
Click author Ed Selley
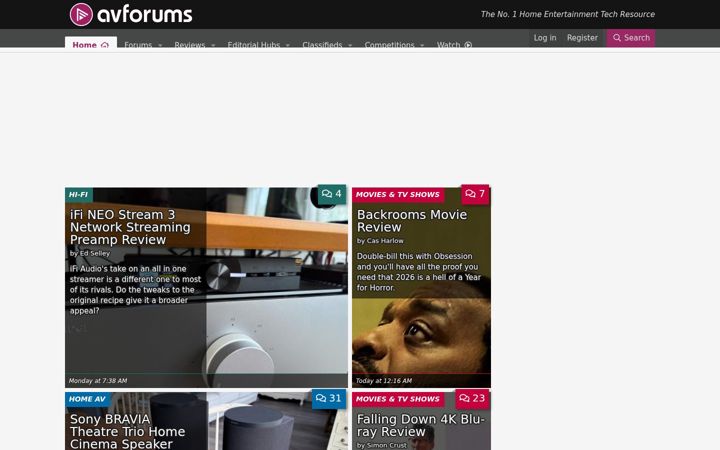[95, 253]
